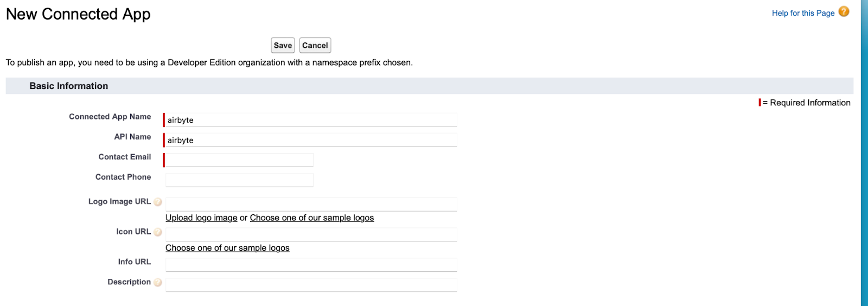Click the Logo Image URL text field

(x=311, y=205)
